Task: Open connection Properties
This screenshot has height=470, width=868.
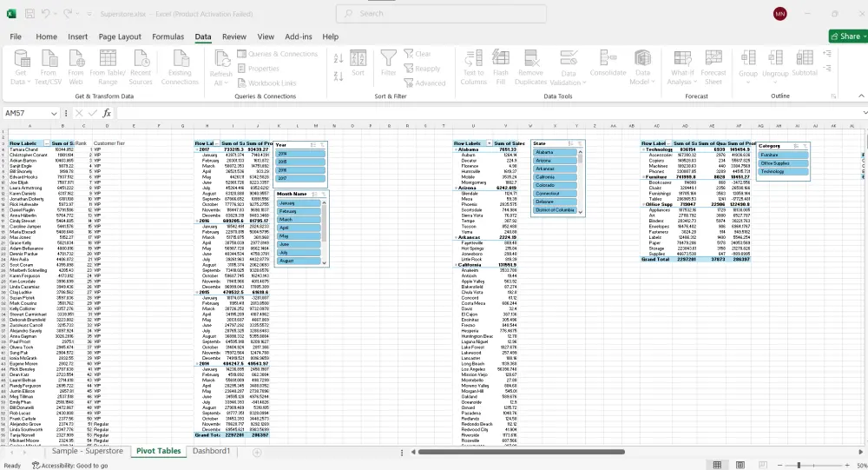Action: pos(259,68)
